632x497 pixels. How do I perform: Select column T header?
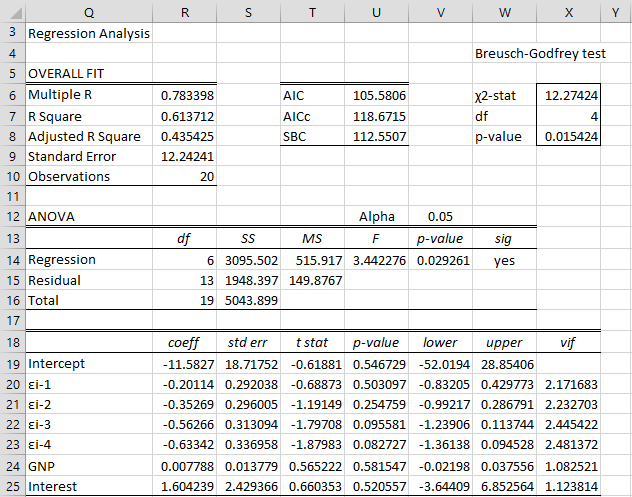click(312, 12)
